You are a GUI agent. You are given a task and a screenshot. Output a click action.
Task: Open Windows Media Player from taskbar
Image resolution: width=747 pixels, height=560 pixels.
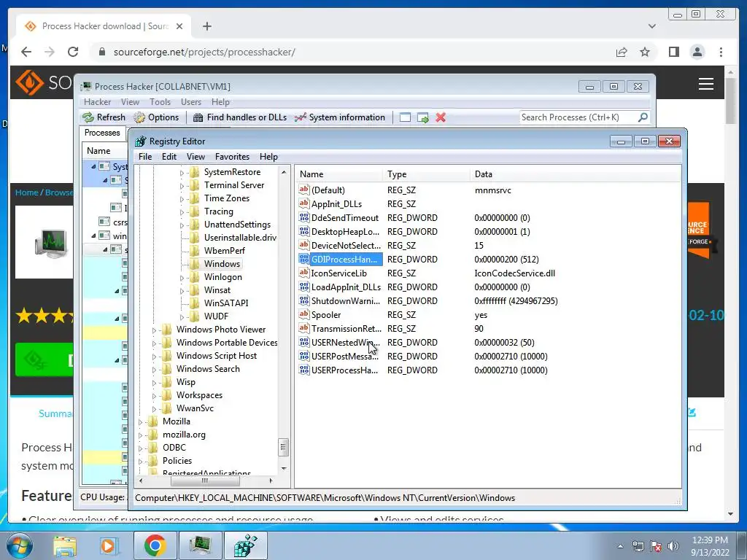(x=108, y=545)
